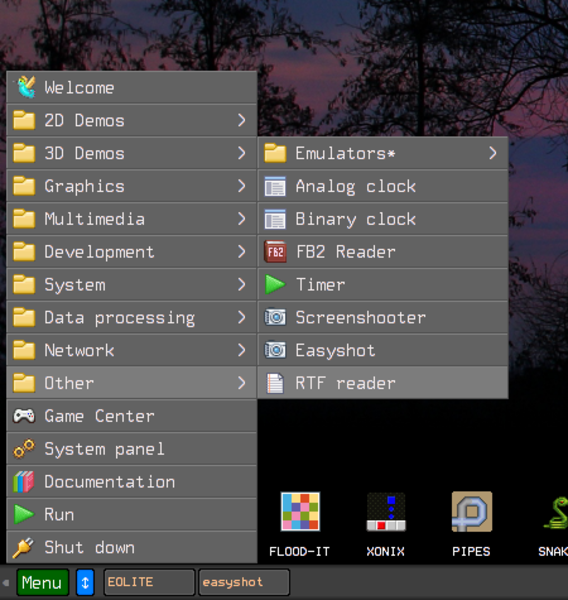
Task: Click the System folder icon
Action: click(24, 285)
